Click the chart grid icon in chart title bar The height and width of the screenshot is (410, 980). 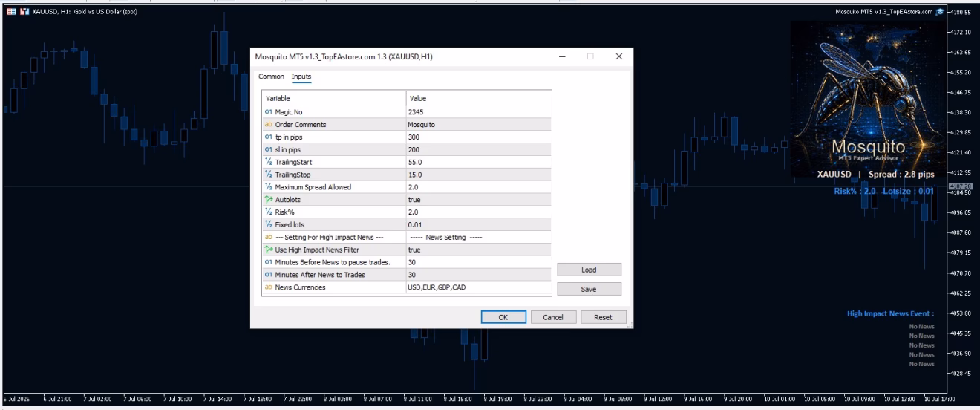pyautogui.click(x=11, y=12)
